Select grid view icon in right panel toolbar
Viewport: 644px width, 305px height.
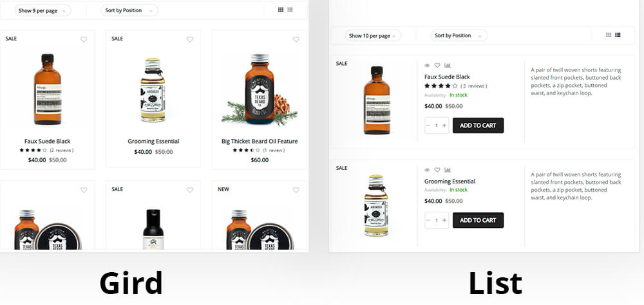click(609, 35)
